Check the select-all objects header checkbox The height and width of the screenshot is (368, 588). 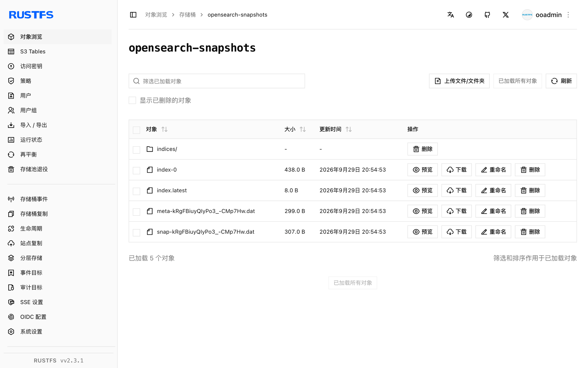(x=136, y=130)
